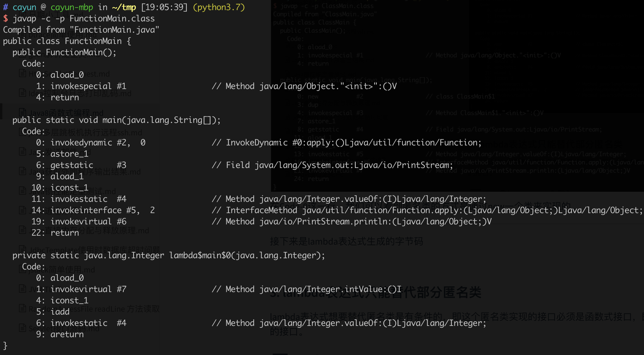The image size is (644, 355).
Task: Click the Servlet接口源码.md file icon
Action: click(23, 328)
